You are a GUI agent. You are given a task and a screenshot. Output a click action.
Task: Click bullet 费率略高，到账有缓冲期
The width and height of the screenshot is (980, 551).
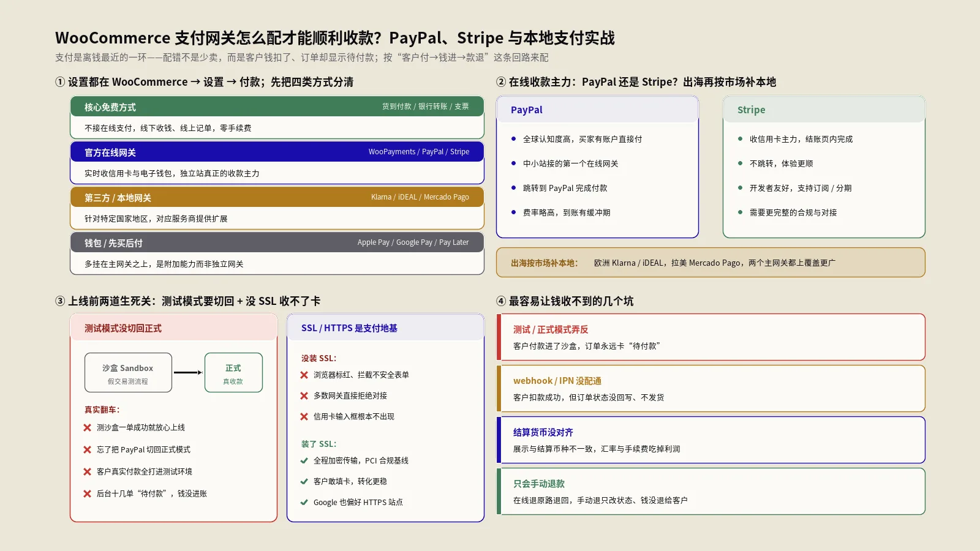(567, 212)
